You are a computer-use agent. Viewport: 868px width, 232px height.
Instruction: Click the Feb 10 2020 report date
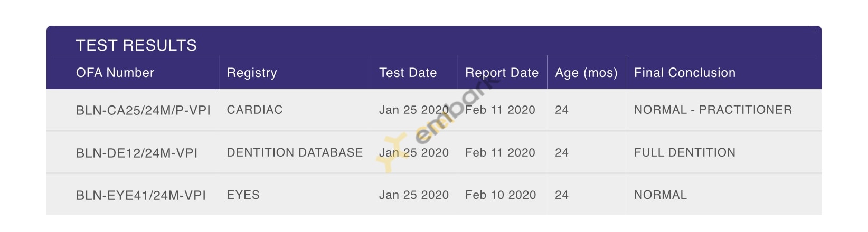[x=501, y=195]
